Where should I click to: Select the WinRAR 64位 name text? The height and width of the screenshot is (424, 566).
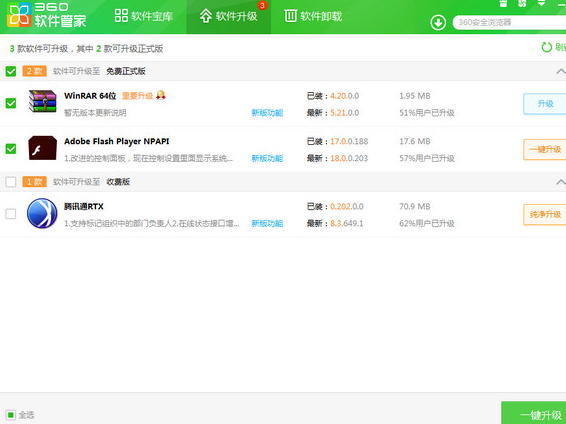90,96
